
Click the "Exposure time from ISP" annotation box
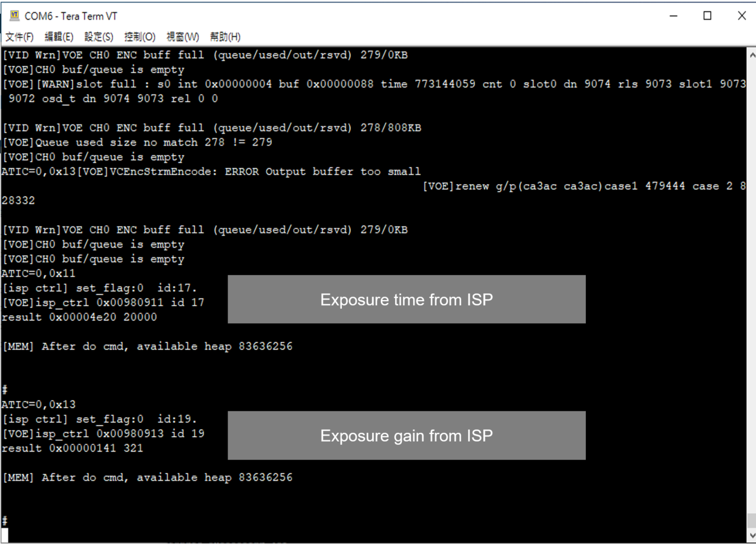click(x=406, y=299)
